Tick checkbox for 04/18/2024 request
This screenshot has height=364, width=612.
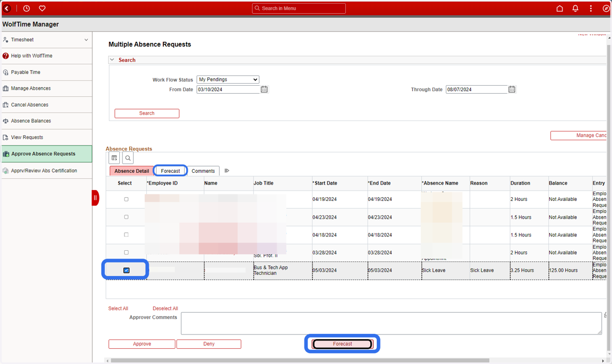pyautogui.click(x=126, y=235)
